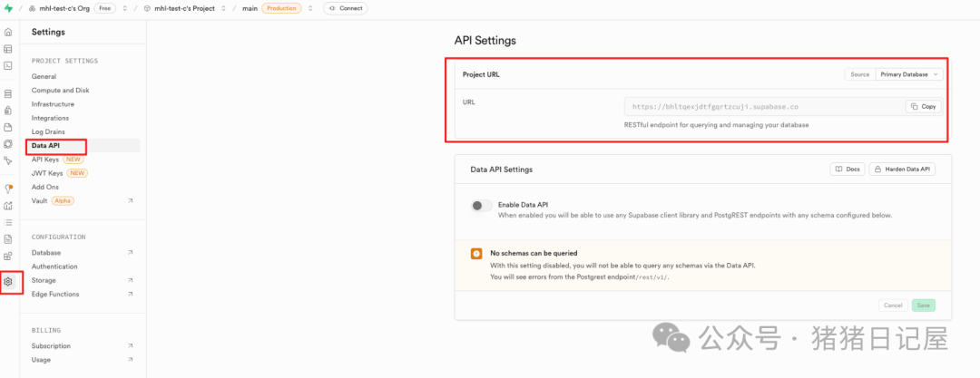The height and width of the screenshot is (378, 980).
Task: Save the Data API settings
Action: pos(923,305)
